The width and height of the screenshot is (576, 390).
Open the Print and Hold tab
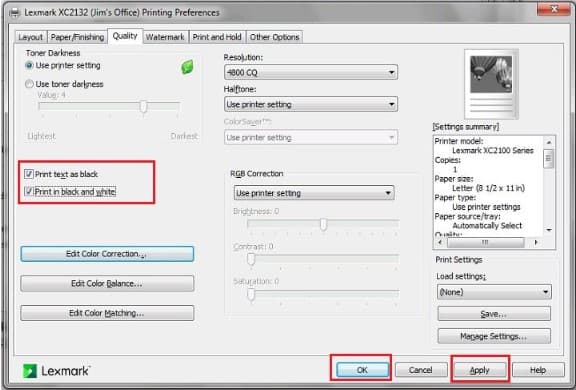click(217, 37)
